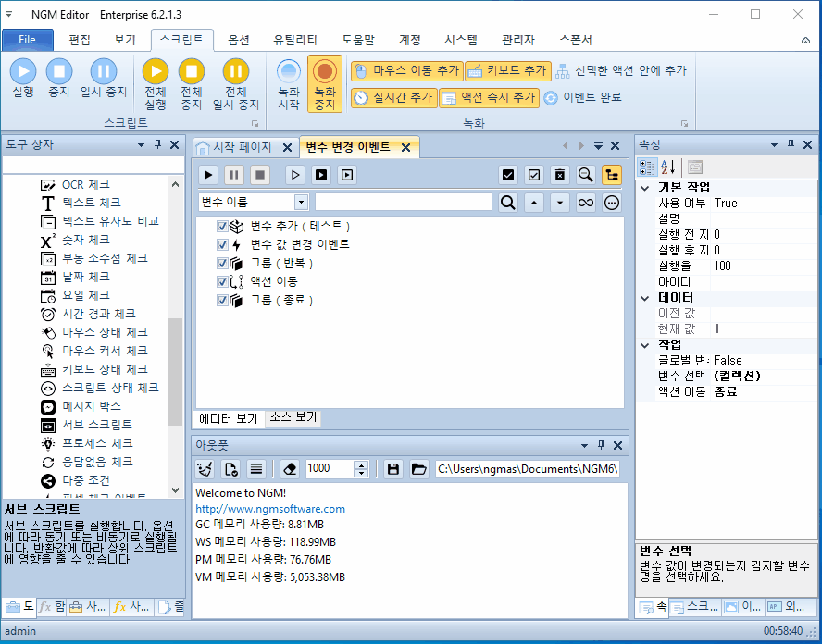Viewport: 822px width, 644px height.
Task: Toggle 키보드 추가 option
Action: pyautogui.click(x=508, y=70)
